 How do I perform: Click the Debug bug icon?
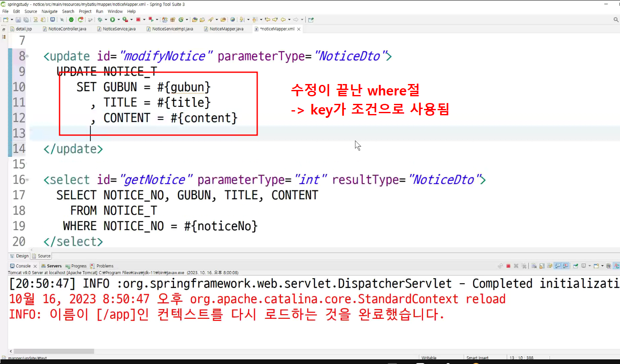pos(100,19)
